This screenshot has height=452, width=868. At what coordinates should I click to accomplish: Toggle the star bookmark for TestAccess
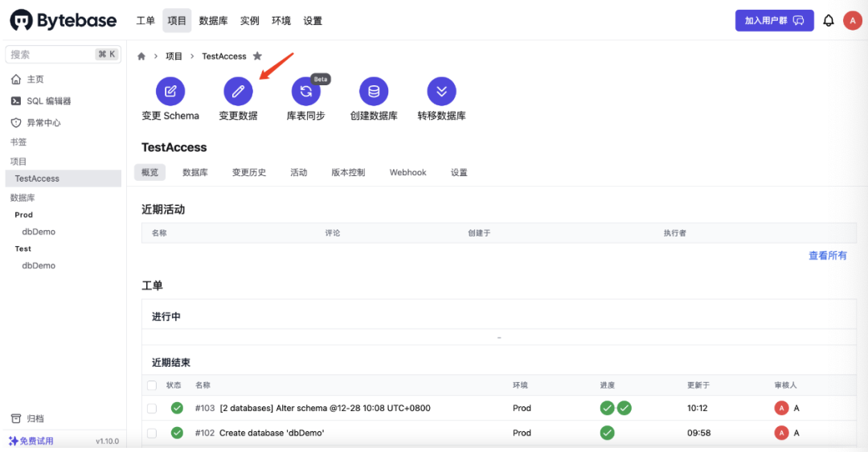pyautogui.click(x=257, y=56)
